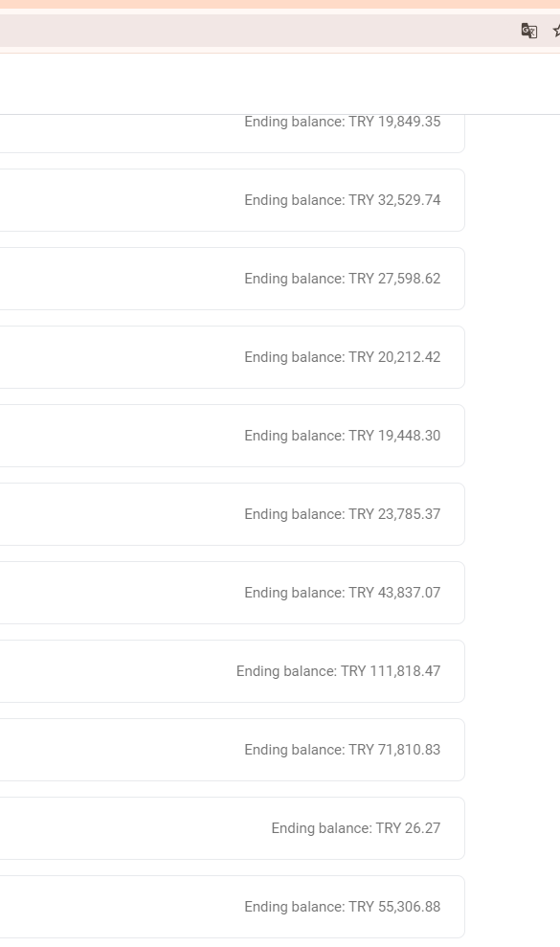Image resolution: width=560 pixels, height=947 pixels.
Task: Click the 'Ending balance: TRY 111,818.47' text
Action: (338, 671)
